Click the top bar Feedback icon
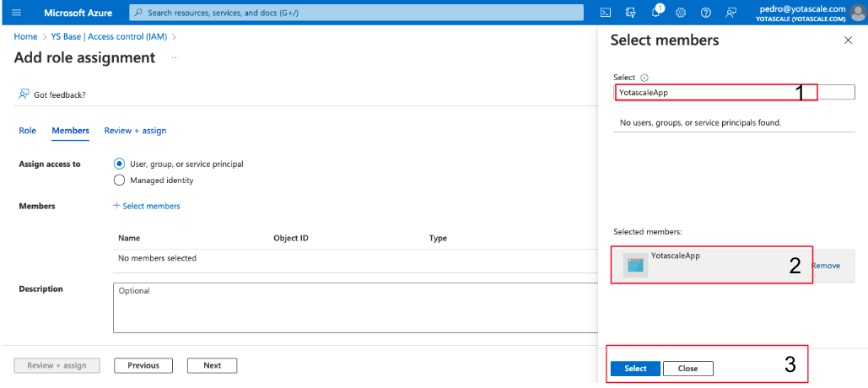 pyautogui.click(x=731, y=13)
